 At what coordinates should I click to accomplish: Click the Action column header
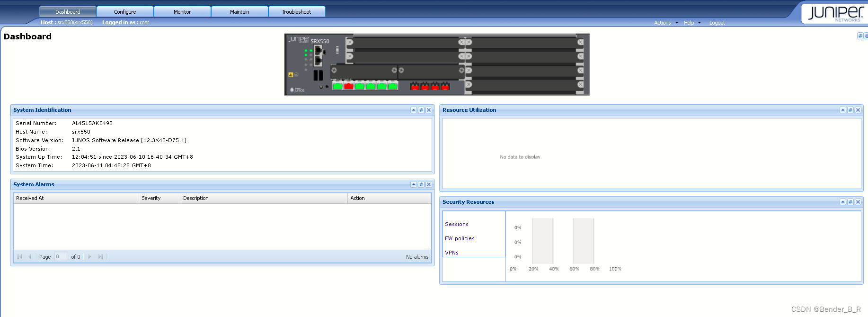coord(389,198)
